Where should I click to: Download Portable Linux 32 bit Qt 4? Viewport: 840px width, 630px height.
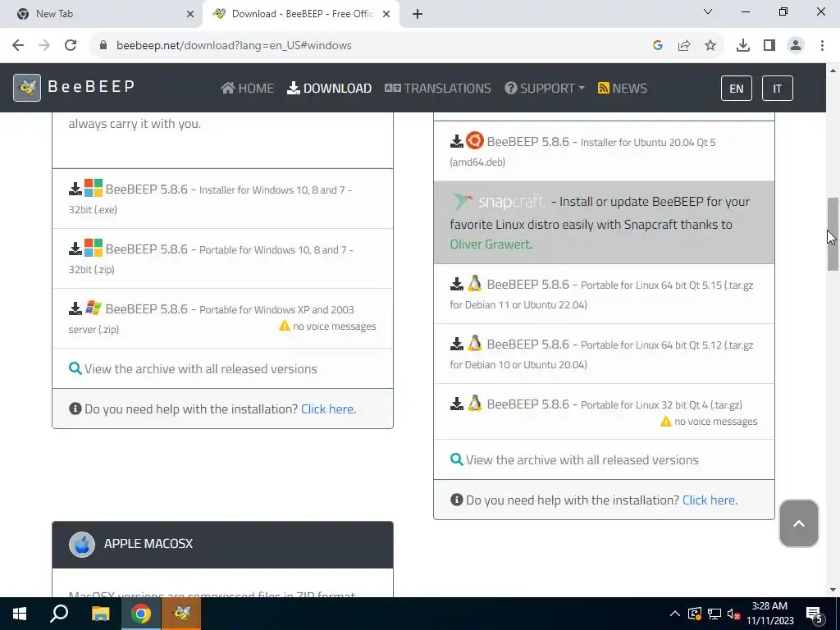tap(604, 412)
